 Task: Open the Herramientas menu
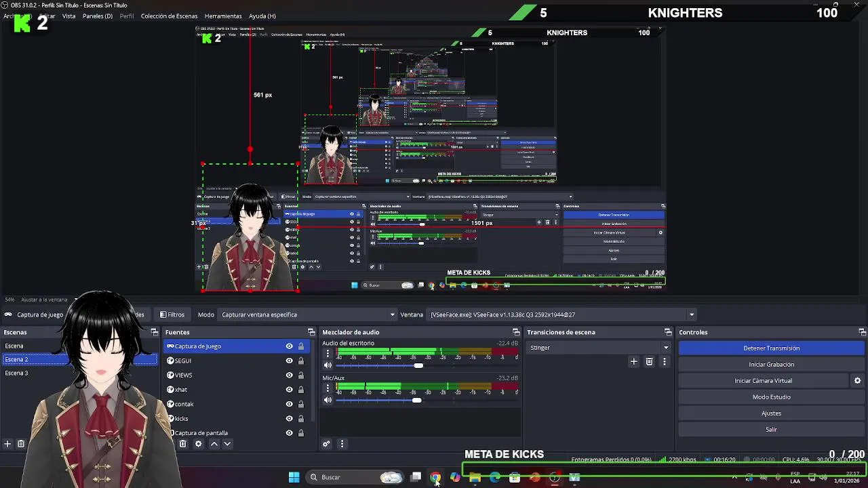[x=223, y=16]
